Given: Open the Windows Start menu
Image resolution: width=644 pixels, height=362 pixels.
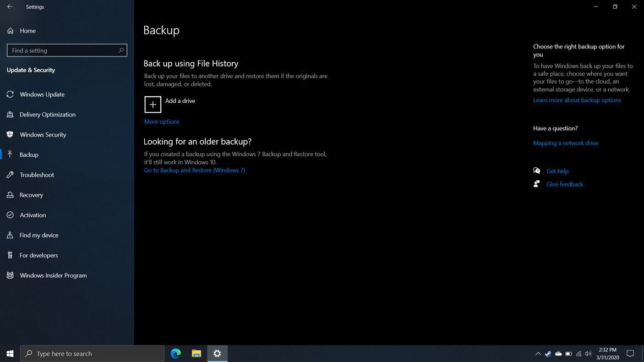Looking at the screenshot, I should (x=10, y=353).
